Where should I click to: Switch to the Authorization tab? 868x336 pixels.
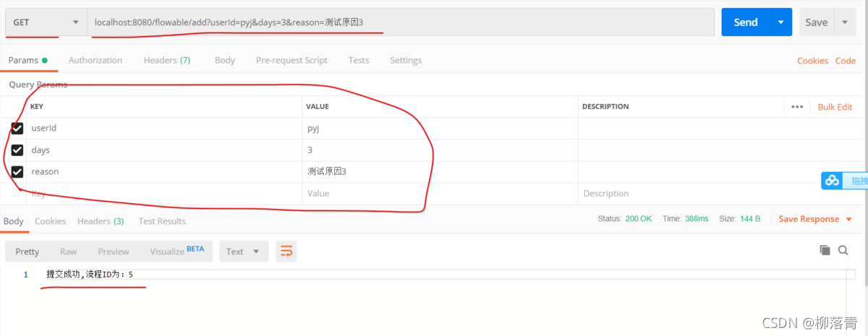(95, 60)
